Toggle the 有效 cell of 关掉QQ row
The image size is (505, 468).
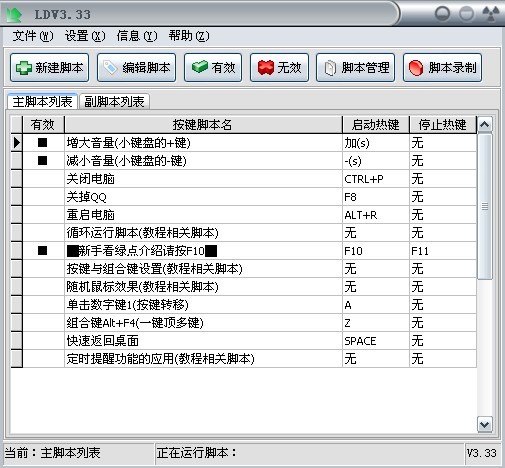[x=43, y=197]
